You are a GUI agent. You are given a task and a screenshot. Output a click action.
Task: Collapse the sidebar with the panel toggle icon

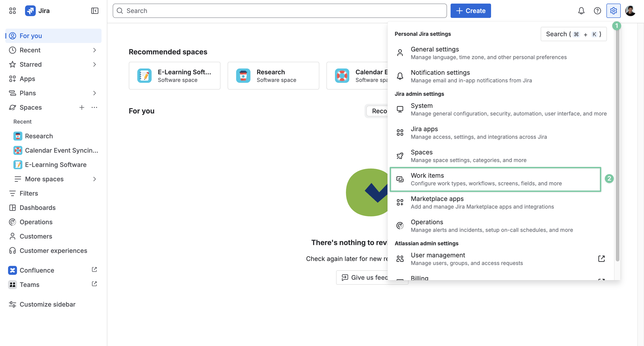tap(95, 11)
